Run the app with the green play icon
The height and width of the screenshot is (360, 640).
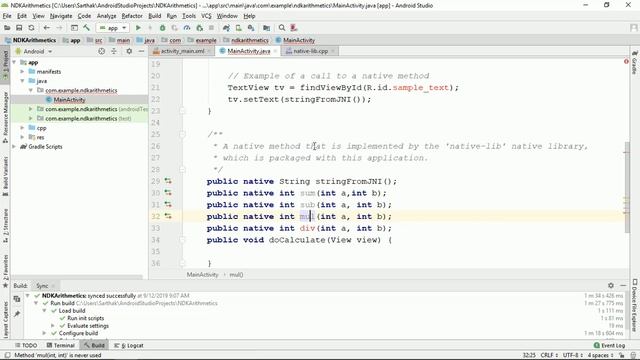point(138,28)
